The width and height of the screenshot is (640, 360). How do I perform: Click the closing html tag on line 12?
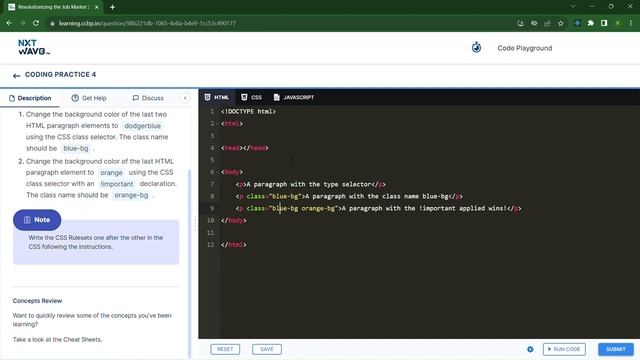233,245
